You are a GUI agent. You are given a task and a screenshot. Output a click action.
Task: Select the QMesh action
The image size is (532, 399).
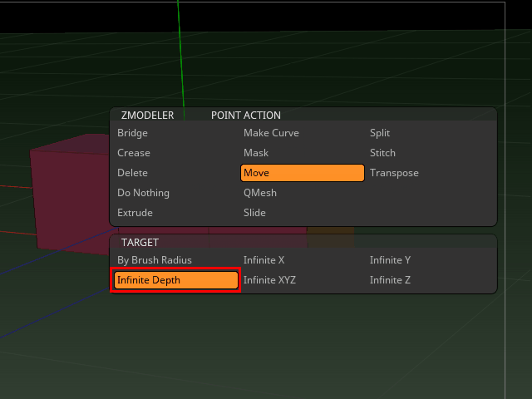pos(260,193)
